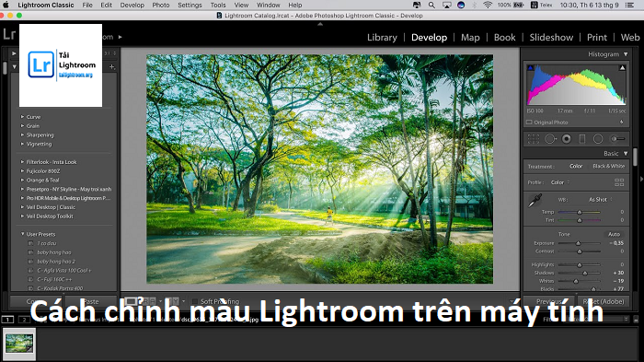Viewport: 644px width, 362px height.
Task: Apply the C-Fuji 160C ++ preset
Action: click(54, 279)
